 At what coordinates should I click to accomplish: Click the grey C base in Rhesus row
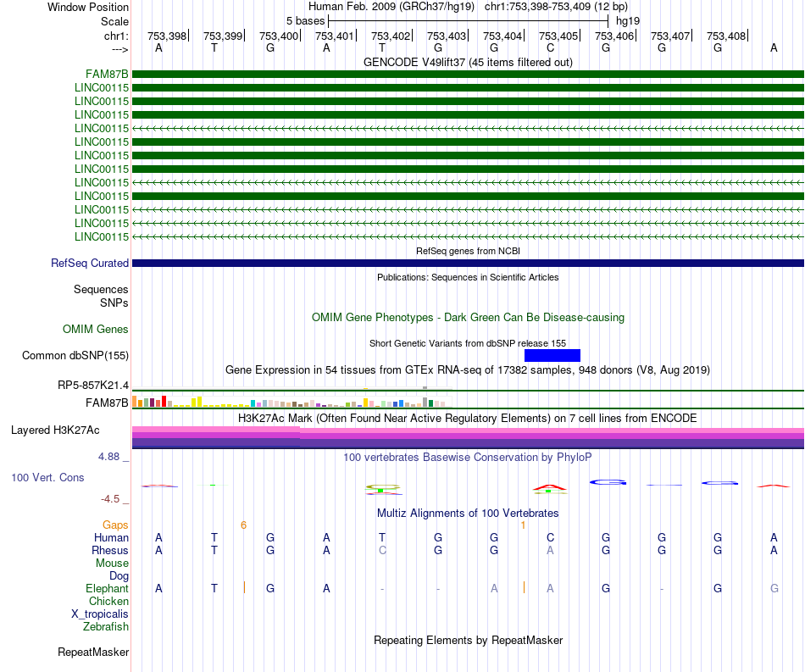click(382, 550)
